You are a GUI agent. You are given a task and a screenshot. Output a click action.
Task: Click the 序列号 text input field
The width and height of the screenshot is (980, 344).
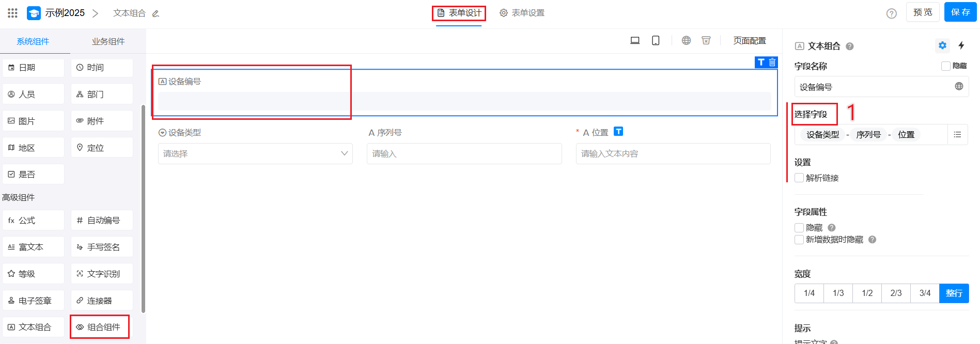point(464,153)
